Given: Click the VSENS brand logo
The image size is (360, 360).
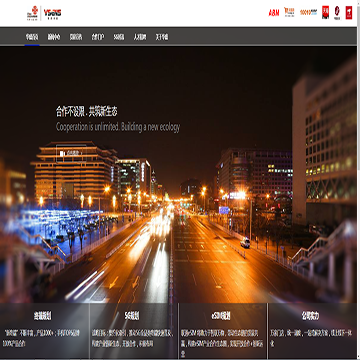Looking at the screenshot, I should tap(52, 13).
